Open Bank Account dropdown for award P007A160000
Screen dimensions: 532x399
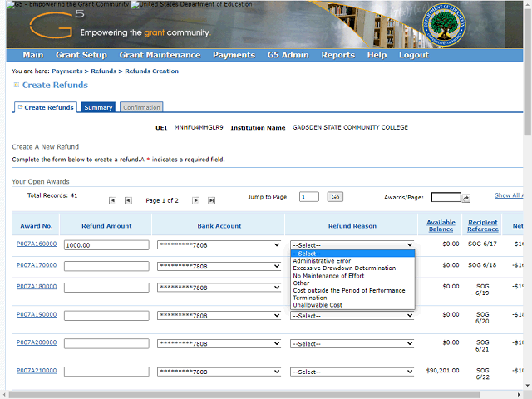click(x=219, y=245)
